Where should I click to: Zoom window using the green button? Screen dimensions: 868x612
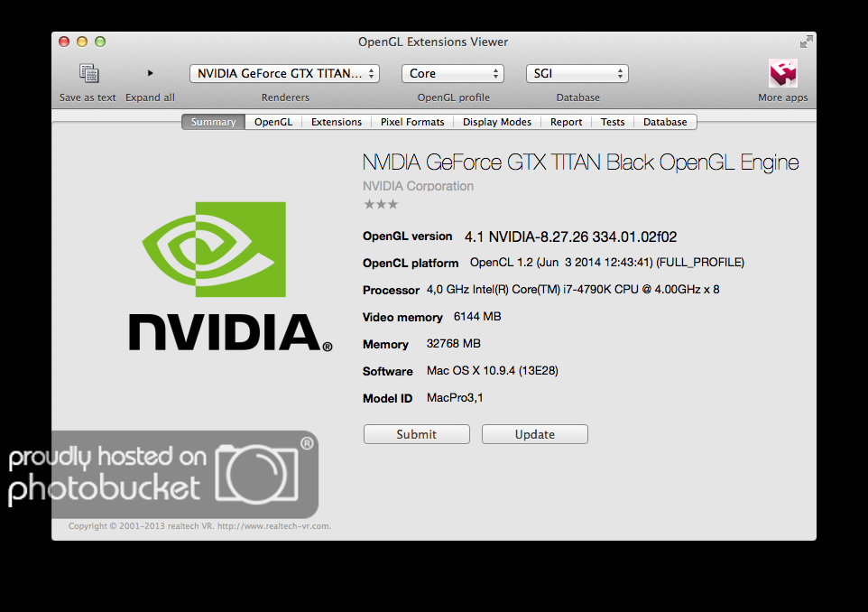[100, 42]
